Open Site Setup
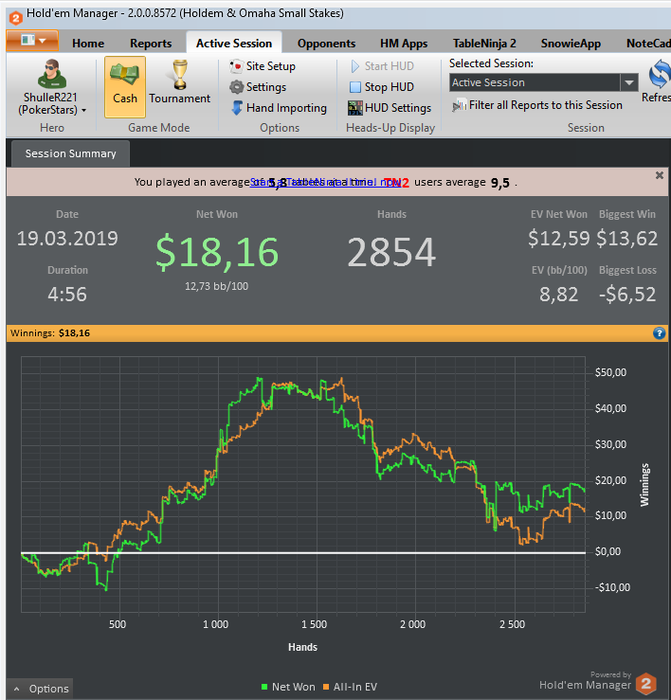 point(263,66)
